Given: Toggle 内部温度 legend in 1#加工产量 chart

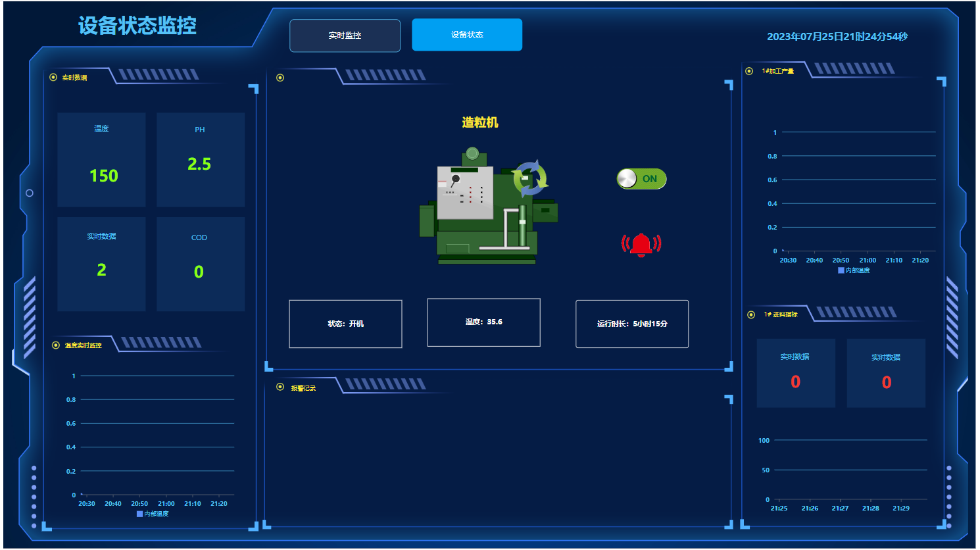Looking at the screenshot, I should (x=854, y=270).
